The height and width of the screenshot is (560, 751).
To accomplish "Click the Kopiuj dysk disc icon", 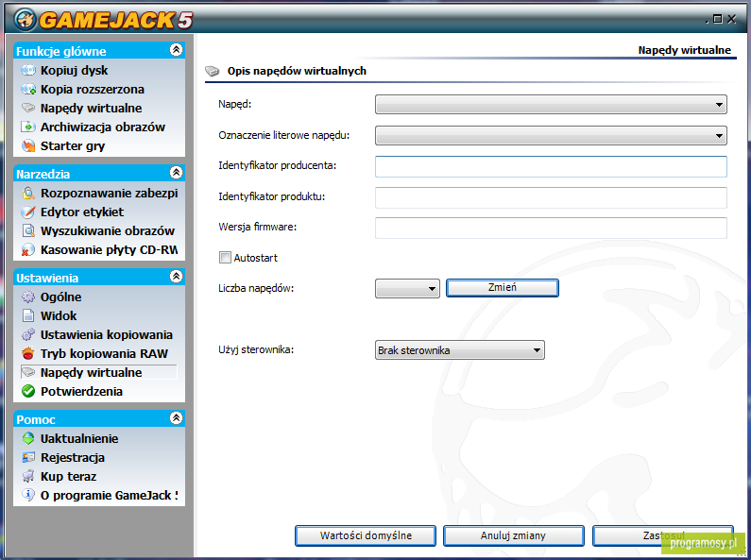I will [x=28, y=71].
